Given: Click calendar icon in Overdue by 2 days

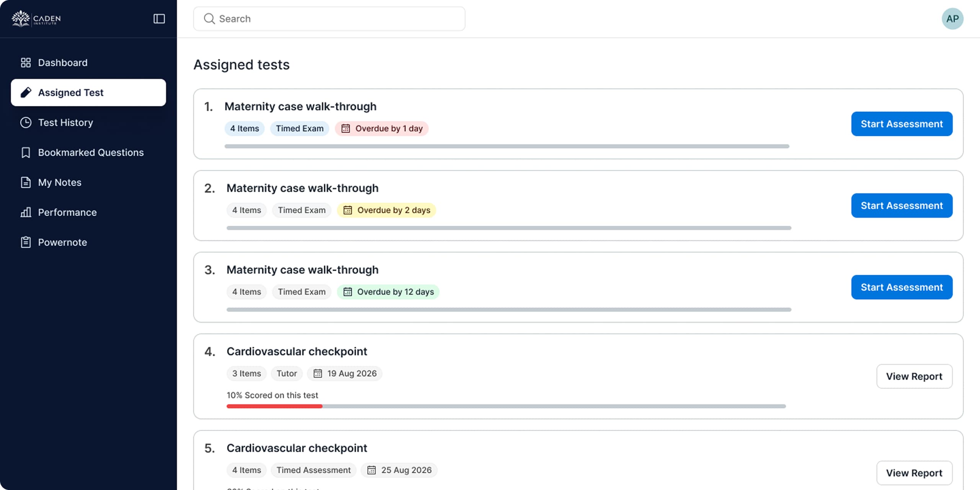Looking at the screenshot, I should (347, 210).
